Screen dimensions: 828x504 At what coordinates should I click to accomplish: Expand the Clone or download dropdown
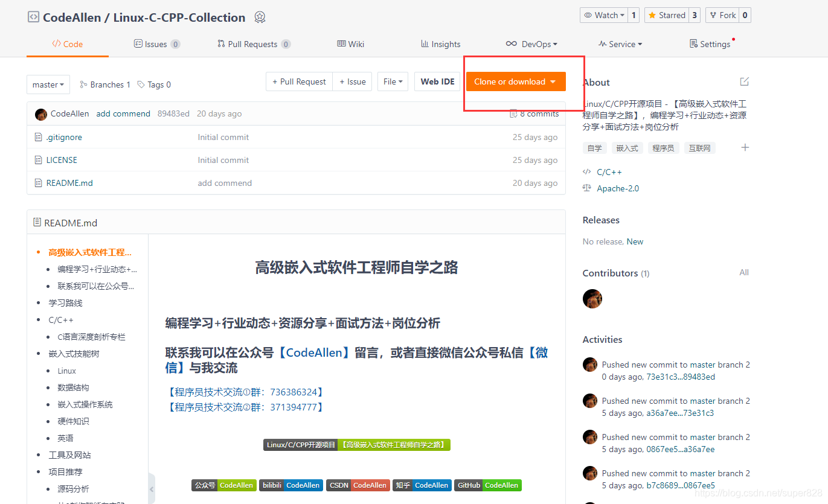pyautogui.click(x=516, y=81)
